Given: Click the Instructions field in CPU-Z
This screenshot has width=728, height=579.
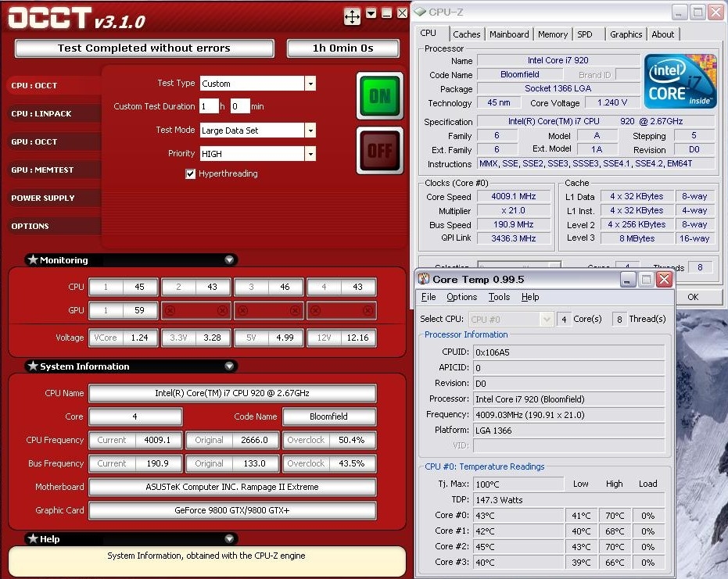Looking at the screenshot, I should [596, 163].
